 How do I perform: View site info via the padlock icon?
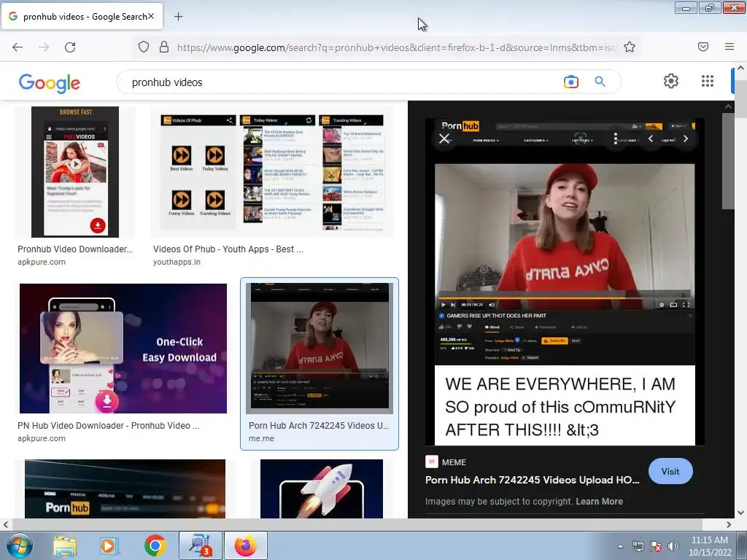tap(164, 47)
